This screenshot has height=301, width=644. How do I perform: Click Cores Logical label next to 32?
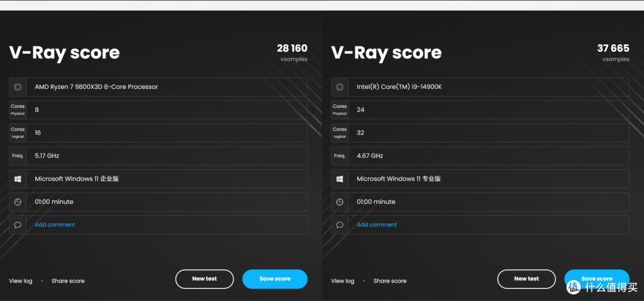[340, 133]
